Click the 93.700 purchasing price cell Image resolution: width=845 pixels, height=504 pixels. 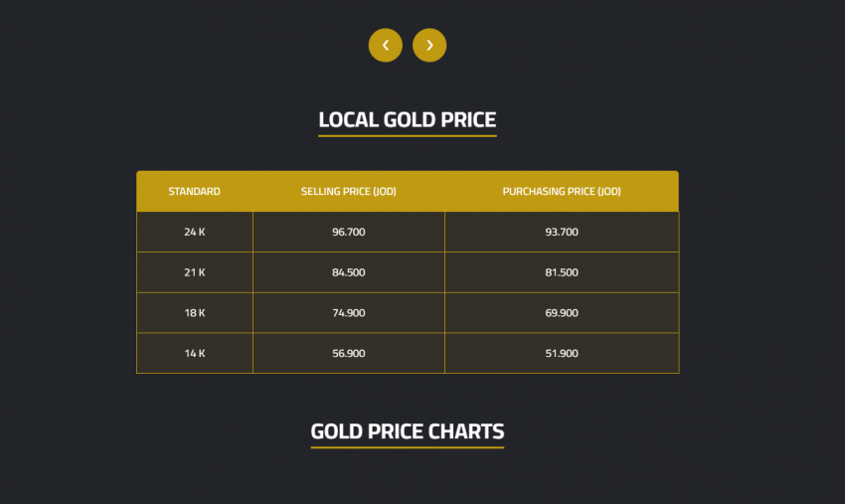tap(562, 232)
